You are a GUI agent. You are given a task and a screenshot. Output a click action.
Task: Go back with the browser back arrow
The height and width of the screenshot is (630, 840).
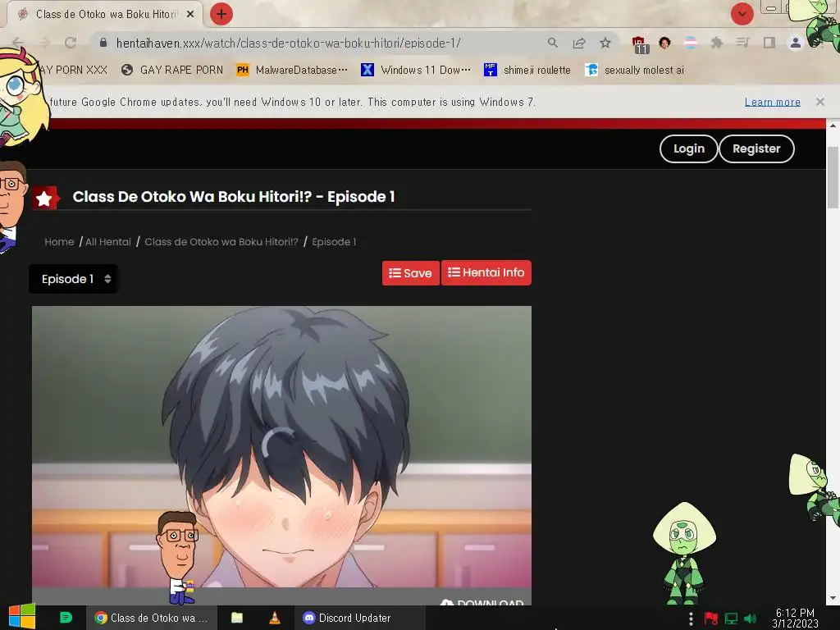point(18,43)
